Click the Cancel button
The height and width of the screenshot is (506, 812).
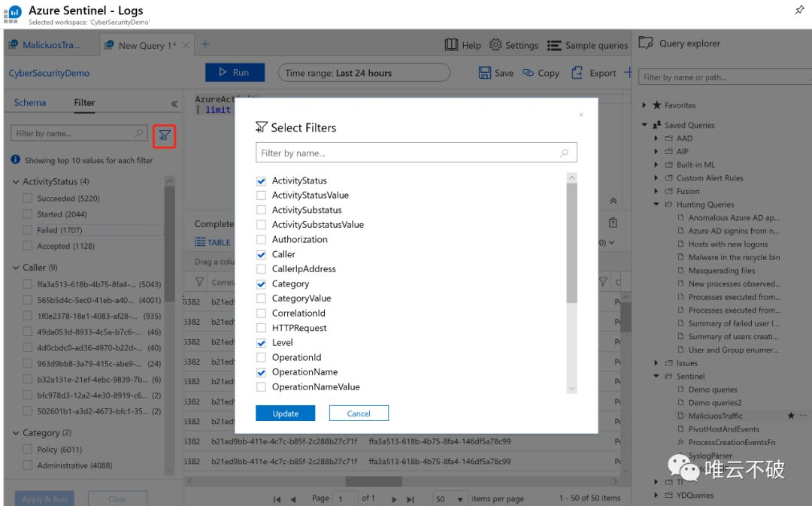[359, 414]
